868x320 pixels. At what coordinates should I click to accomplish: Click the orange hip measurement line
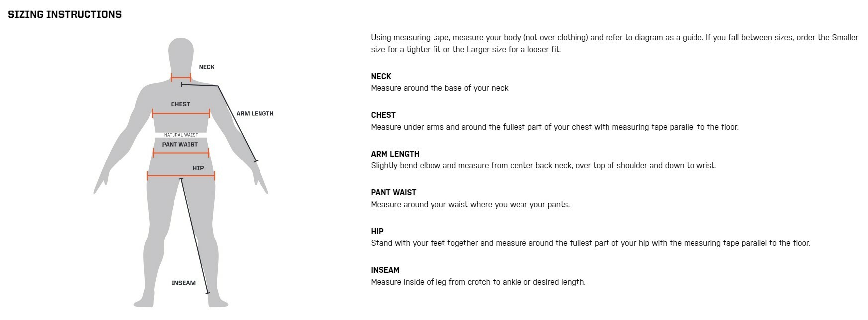(164, 175)
